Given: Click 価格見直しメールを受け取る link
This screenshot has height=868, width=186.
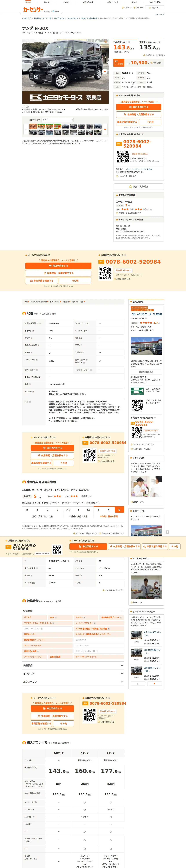Looking at the screenshot, I should point(154,55).
